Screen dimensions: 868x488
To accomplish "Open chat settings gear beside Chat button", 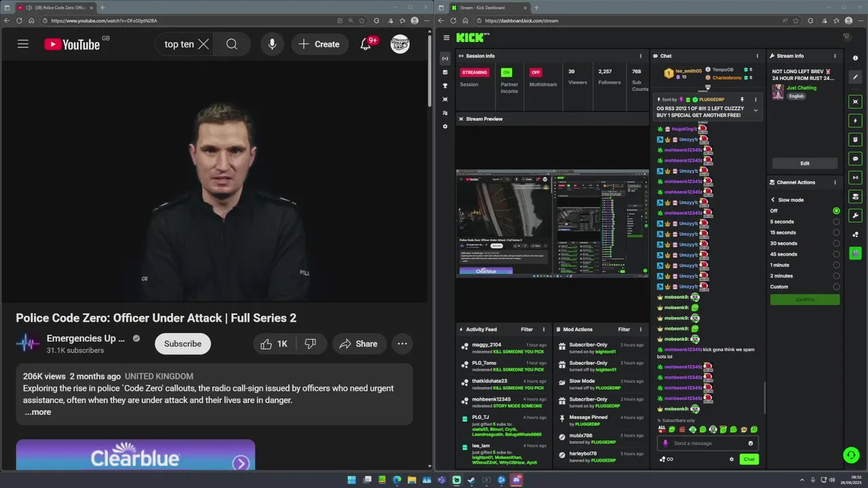I will coord(731,460).
